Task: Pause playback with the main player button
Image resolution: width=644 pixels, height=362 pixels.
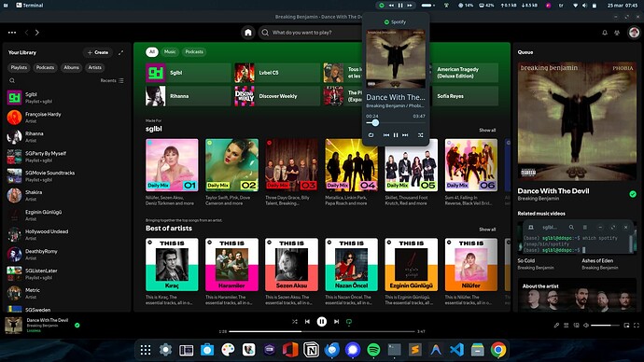Action: 322,321
